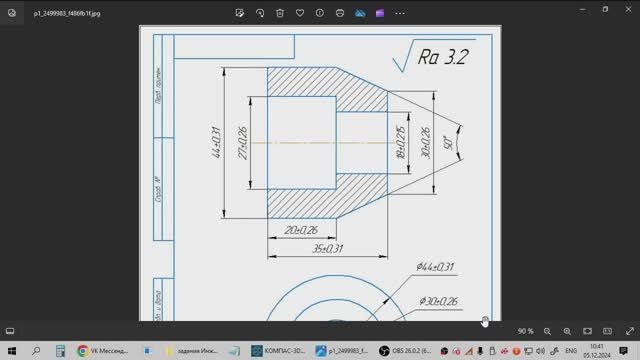Click the taskbar icon left of the KOMPAS-3D button
Screen dimensions: 640x360
pos(234,351)
